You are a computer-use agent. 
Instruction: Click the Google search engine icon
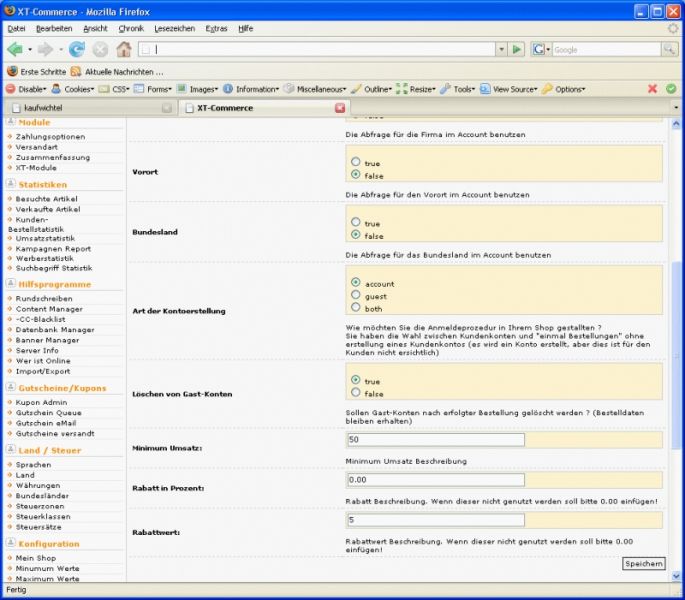(538, 49)
